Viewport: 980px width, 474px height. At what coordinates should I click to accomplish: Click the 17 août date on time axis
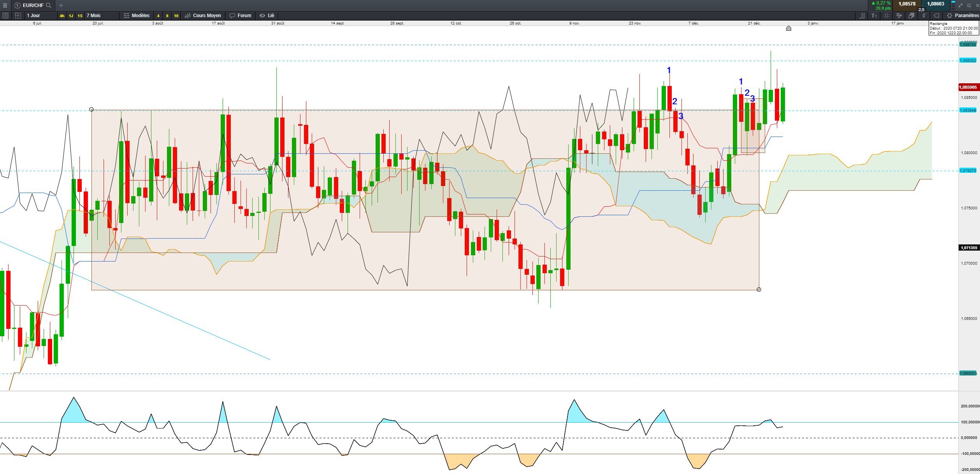click(218, 23)
